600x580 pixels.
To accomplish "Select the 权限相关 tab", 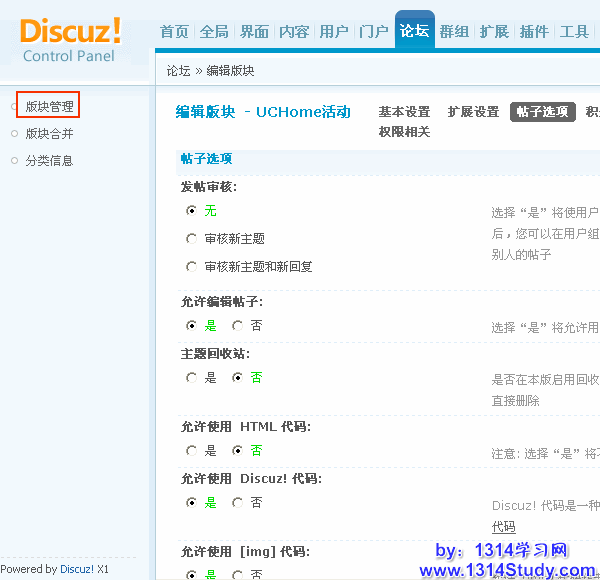I will point(404,132).
